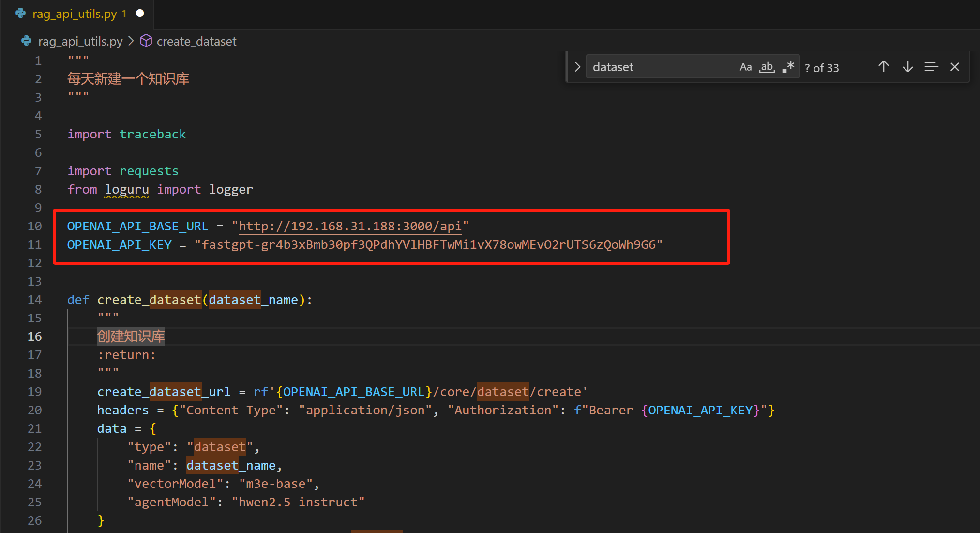980x533 pixels.
Task: Go to previous match arrow
Action: pos(884,67)
